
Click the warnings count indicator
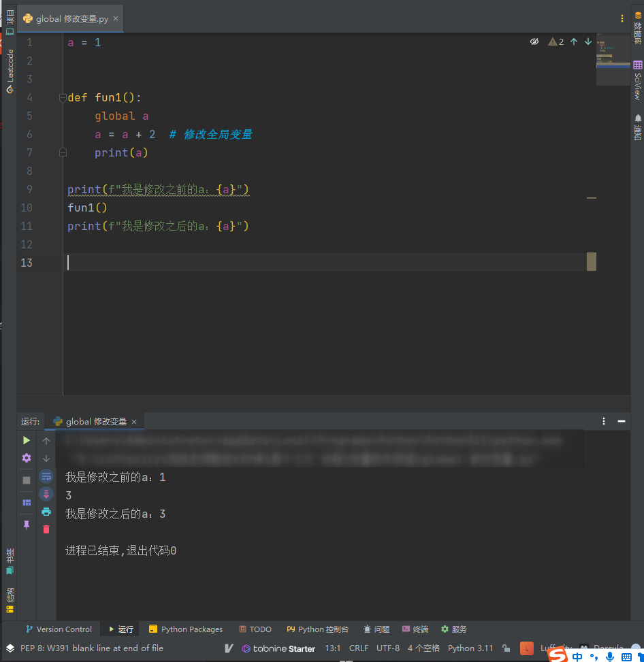click(x=556, y=42)
